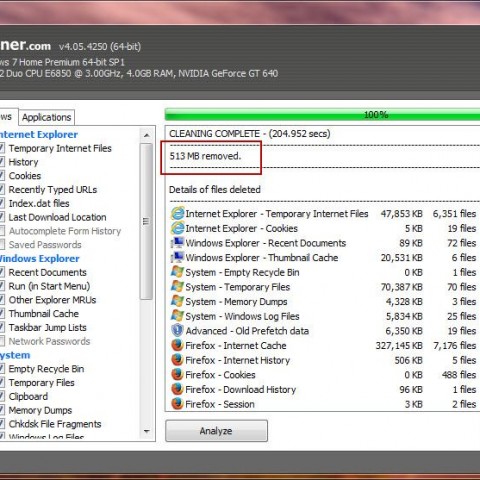This screenshot has height=480, width=480.
Task: Enable the Network Passwords checkbox
Action: (2, 341)
